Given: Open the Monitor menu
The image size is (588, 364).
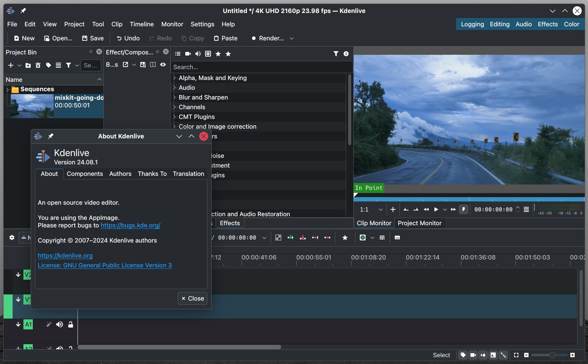Looking at the screenshot, I should (x=172, y=24).
